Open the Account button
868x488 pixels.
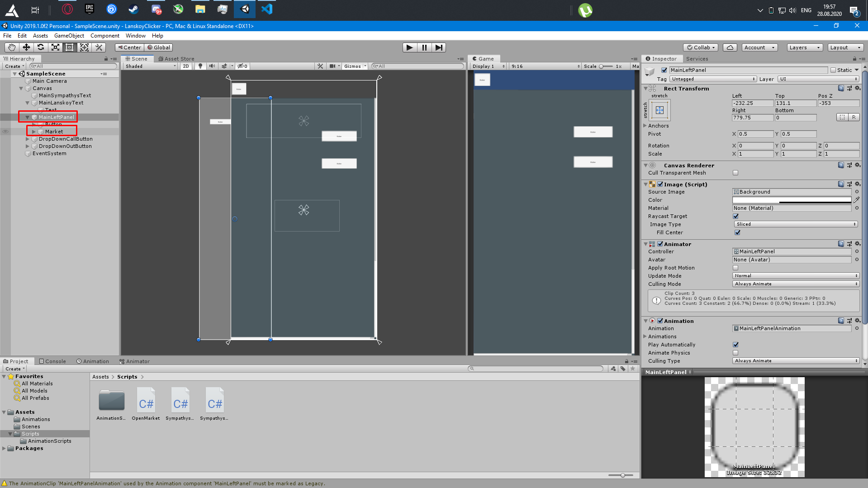pos(759,47)
